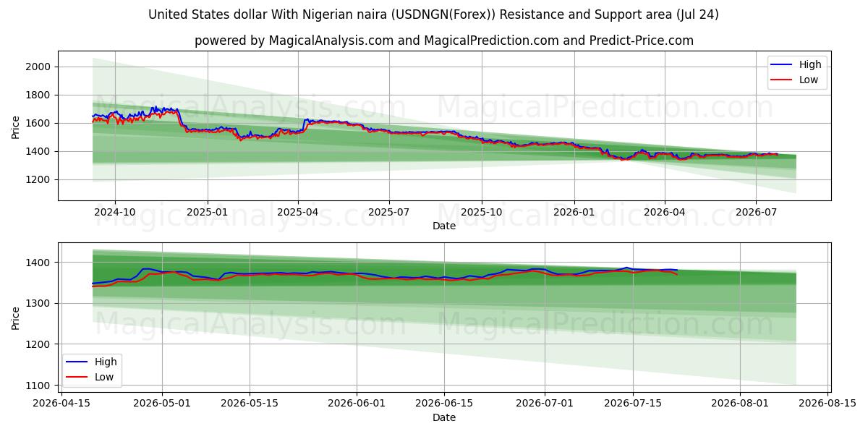Click the 1400 price tick on top chart

(x=39, y=151)
